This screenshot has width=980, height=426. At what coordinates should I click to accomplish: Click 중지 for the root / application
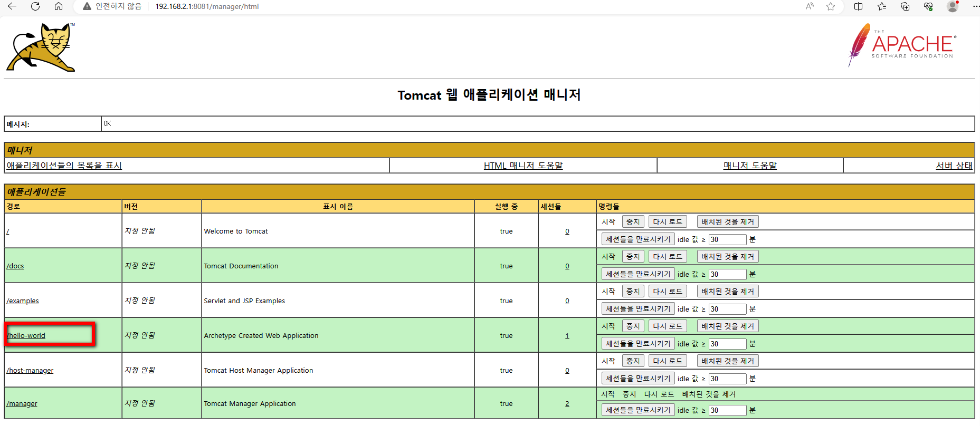633,222
